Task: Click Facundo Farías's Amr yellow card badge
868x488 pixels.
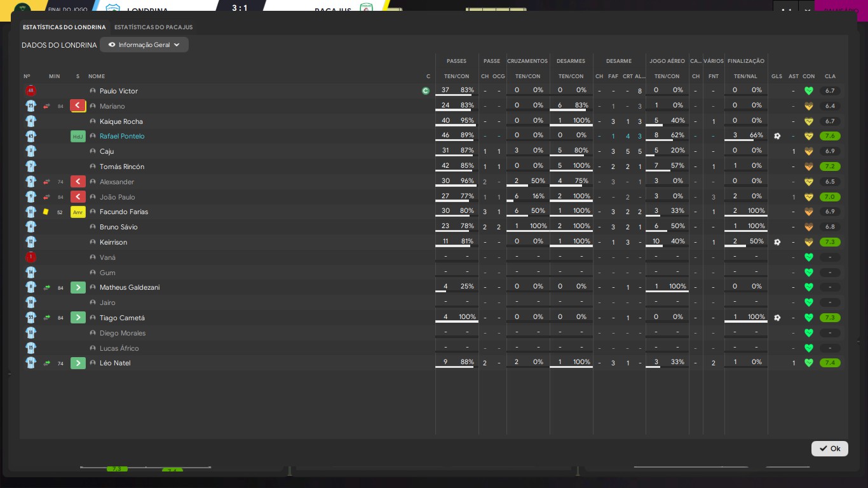Action: [x=78, y=212]
